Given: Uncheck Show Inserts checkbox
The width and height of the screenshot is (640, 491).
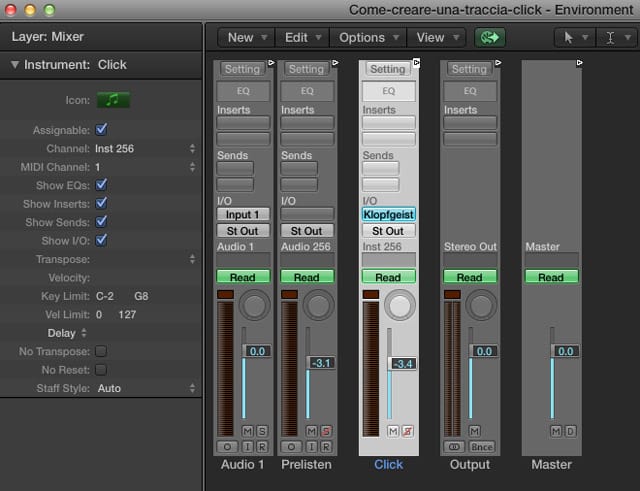Looking at the screenshot, I should pyautogui.click(x=101, y=203).
